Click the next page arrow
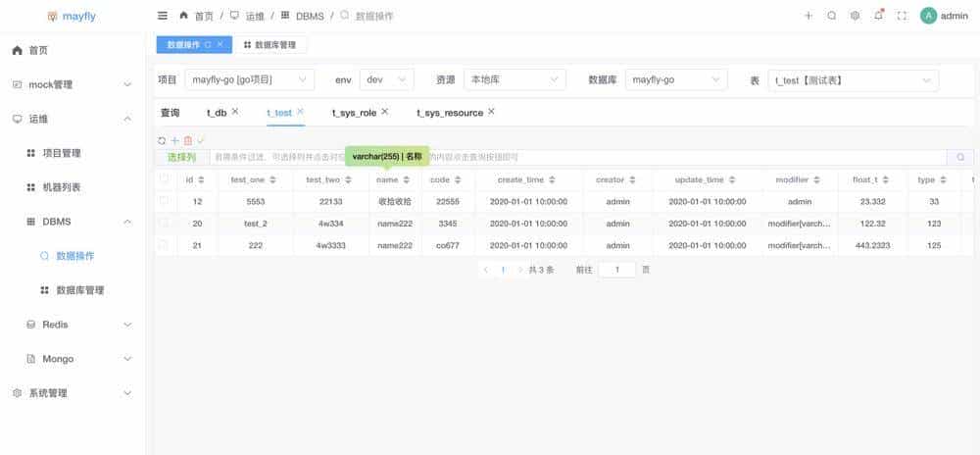 tap(520, 270)
